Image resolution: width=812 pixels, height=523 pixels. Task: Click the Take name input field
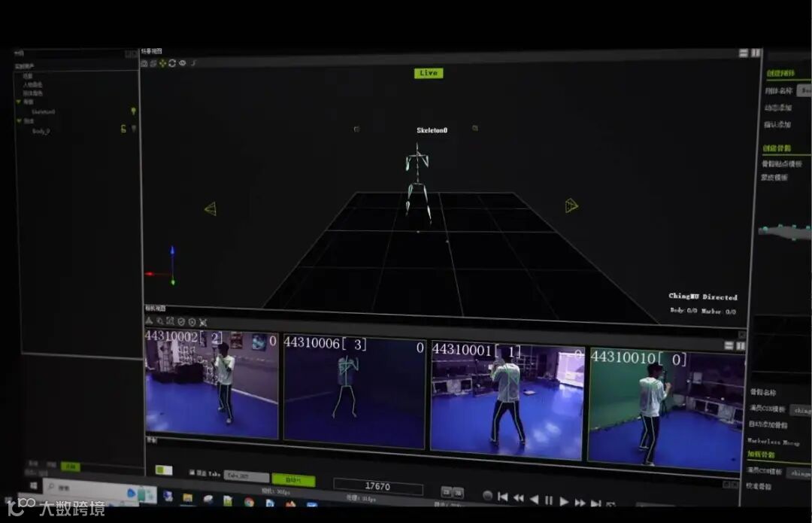(x=247, y=476)
